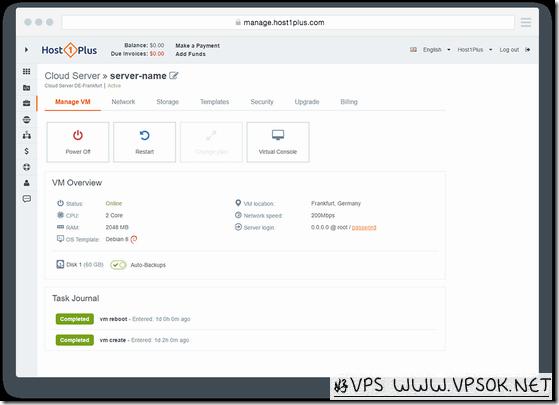The height and width of the screenshot is (405, 559).
Task: Open the dollar sign billing sidebar icon
Action: click(26, 151)
